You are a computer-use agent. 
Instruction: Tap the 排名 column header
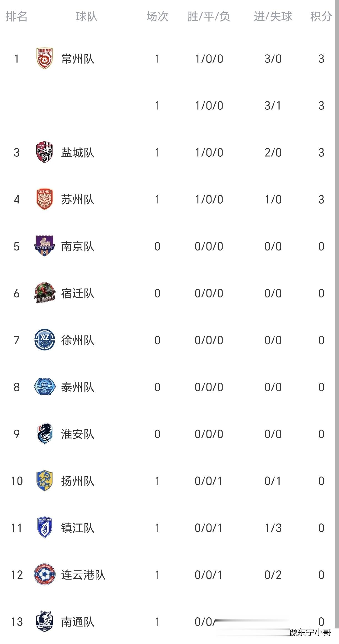[16, 17]
